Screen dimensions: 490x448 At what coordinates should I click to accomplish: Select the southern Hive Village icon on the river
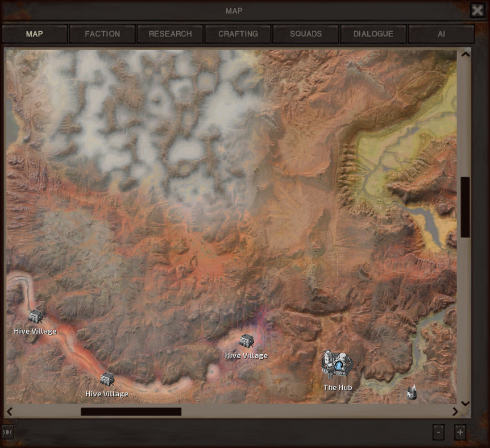coord(107,379)
